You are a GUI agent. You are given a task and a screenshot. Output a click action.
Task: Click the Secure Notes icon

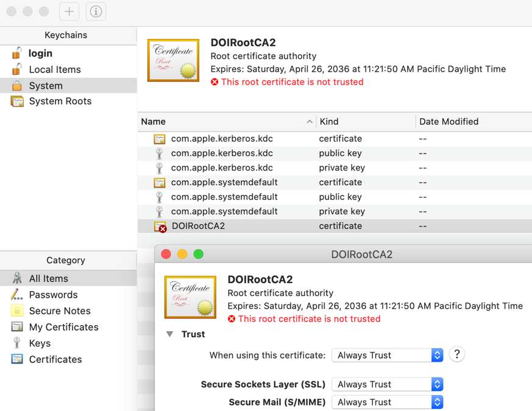pyautogui.click(x=17, y=311)
